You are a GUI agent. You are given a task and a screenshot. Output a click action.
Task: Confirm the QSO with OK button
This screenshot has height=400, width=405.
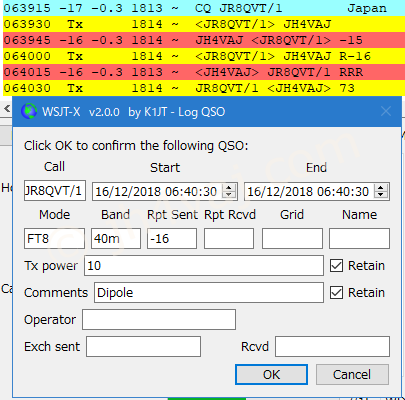(x=271, y=374)
